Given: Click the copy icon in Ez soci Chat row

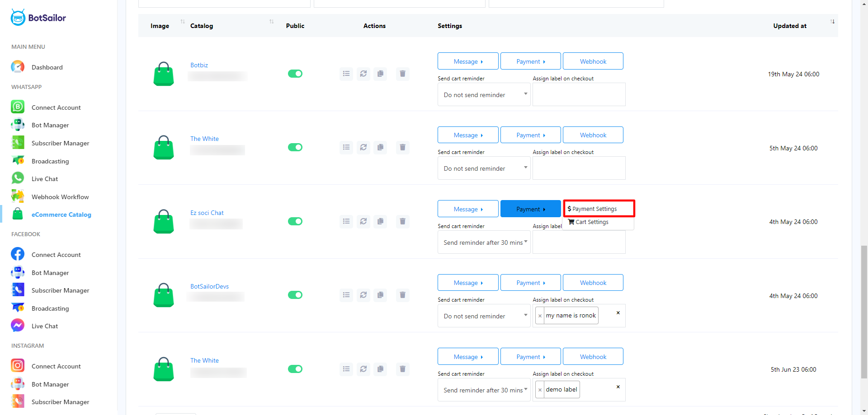Looking at the screenshot, I should coord(380,221).
